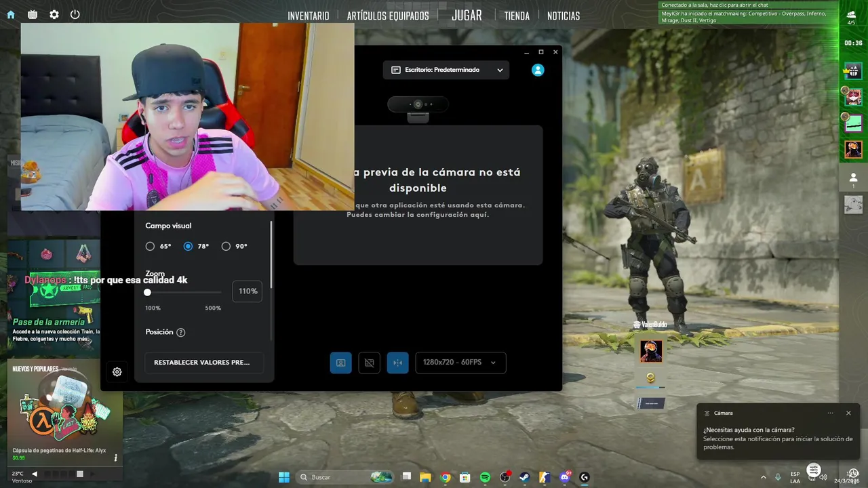Open the TV/watch icon in CS2 top bar

tap(33, 14)
